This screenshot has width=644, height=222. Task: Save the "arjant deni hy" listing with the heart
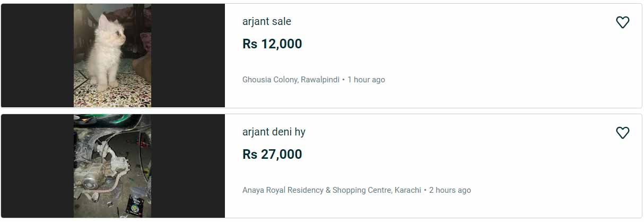[622, 133]
